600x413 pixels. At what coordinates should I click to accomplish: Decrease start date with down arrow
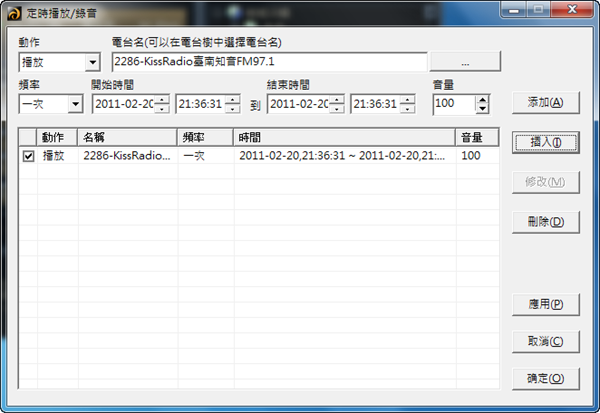(x=162, y=109)
